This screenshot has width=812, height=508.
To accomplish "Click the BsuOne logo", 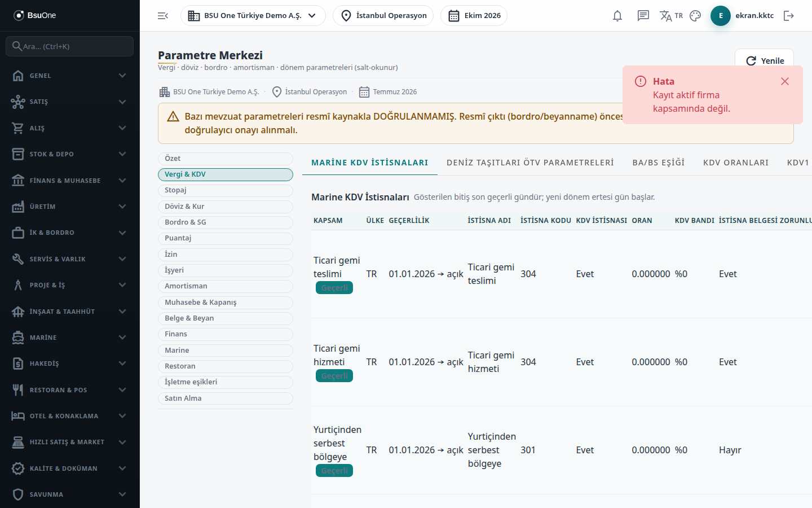I will pos(35,15).
